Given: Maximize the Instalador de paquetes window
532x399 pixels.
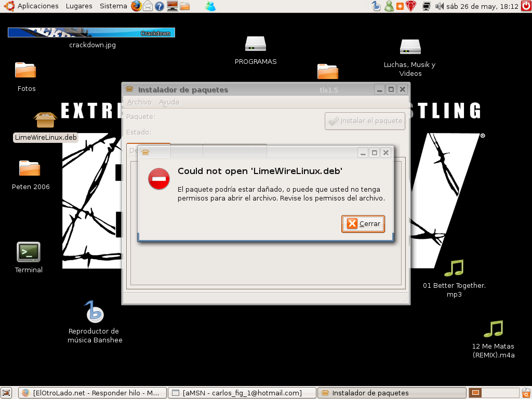Looking at the screenshot, I should pos(391,89).
